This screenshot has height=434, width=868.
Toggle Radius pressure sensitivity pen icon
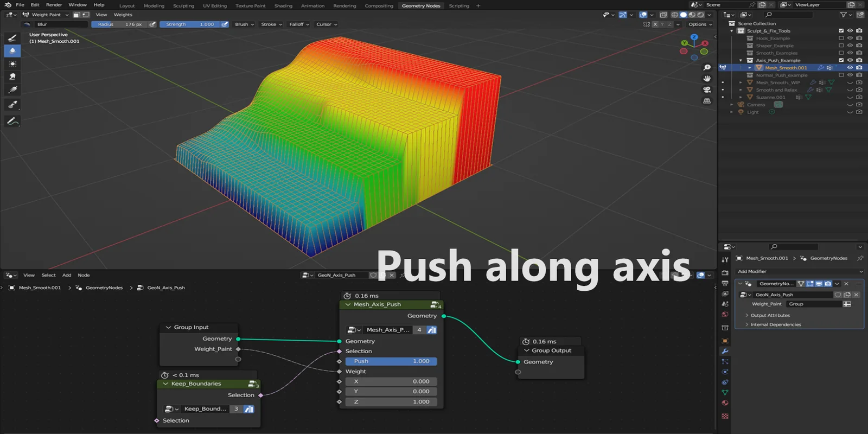pos(152,24)
